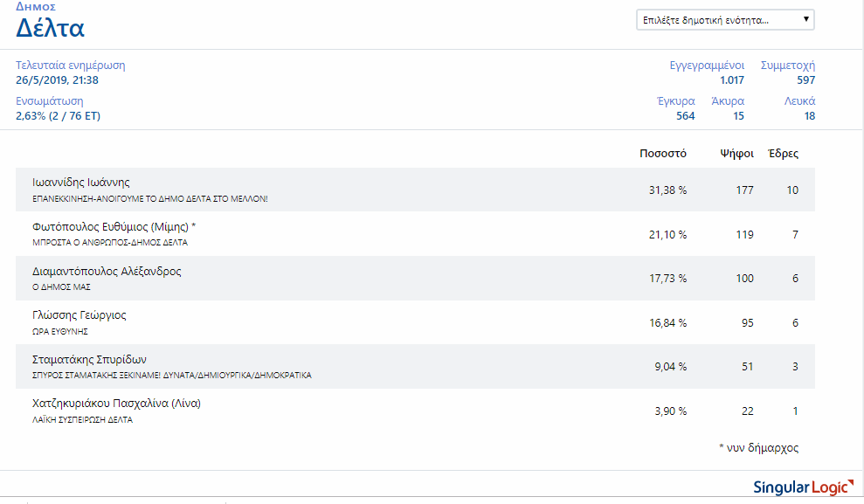Viewport: 864px width, 504px height.
Task: Click the Έδρες column header
Action: 783,154
